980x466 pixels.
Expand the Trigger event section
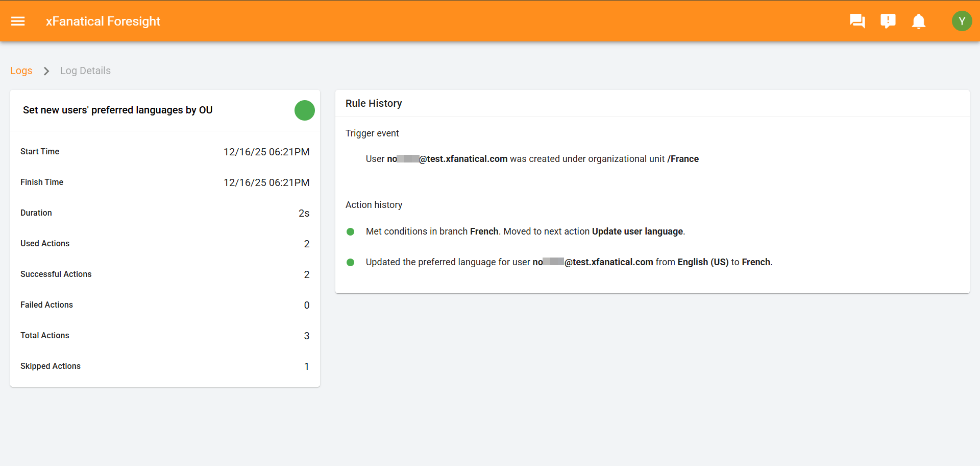pyautogui.click(x=372, y=133)
